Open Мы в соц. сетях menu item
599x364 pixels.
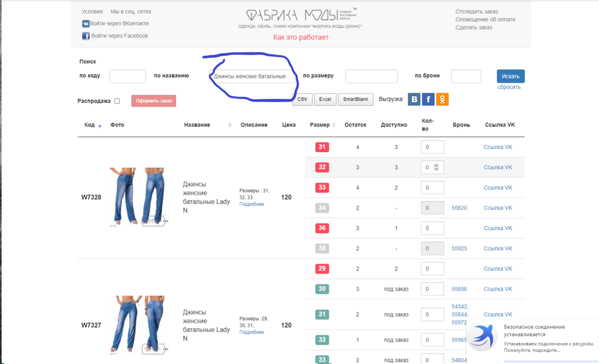pyautogui.click(x=131, y=11)
